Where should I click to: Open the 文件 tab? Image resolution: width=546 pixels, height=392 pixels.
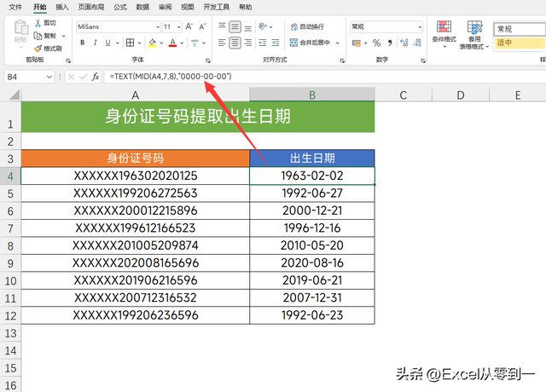[x=15, y=7]
